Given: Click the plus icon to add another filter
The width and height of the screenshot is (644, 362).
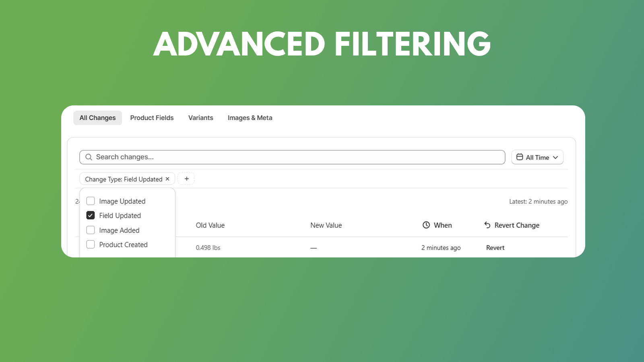Looking at the screenshot, I should [186, 179].
